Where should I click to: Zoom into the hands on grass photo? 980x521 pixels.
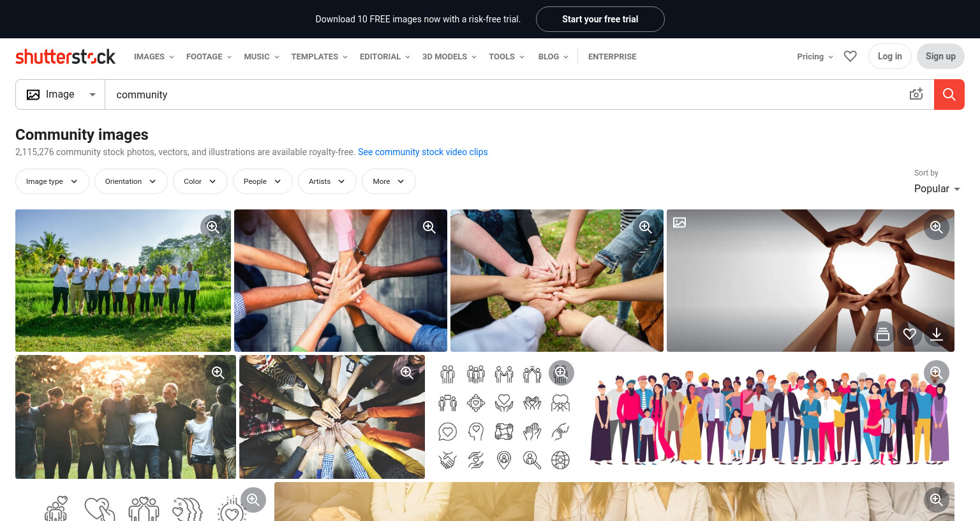point(645,227)
